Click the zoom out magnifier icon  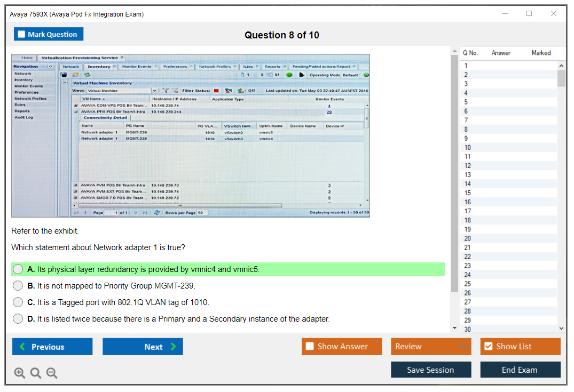[52, 373]
